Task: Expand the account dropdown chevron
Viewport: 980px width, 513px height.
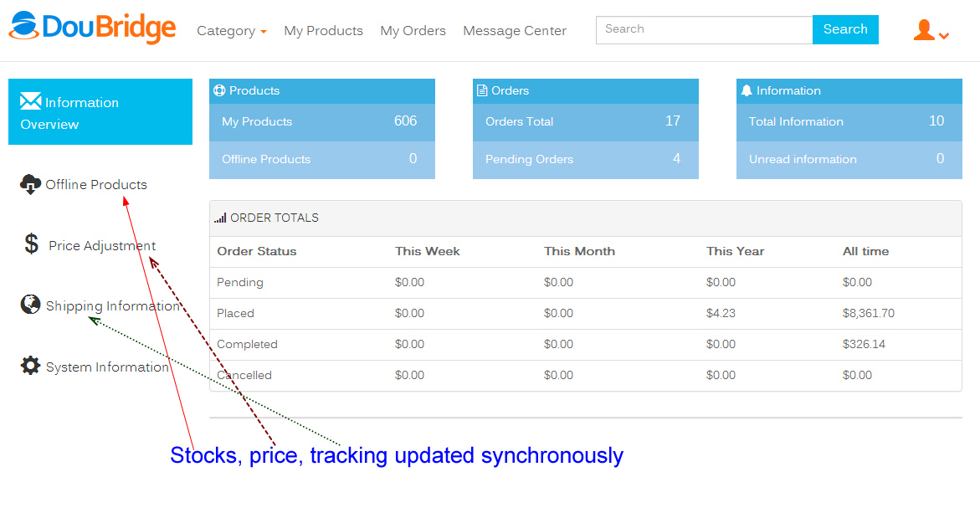Action: 944,36
